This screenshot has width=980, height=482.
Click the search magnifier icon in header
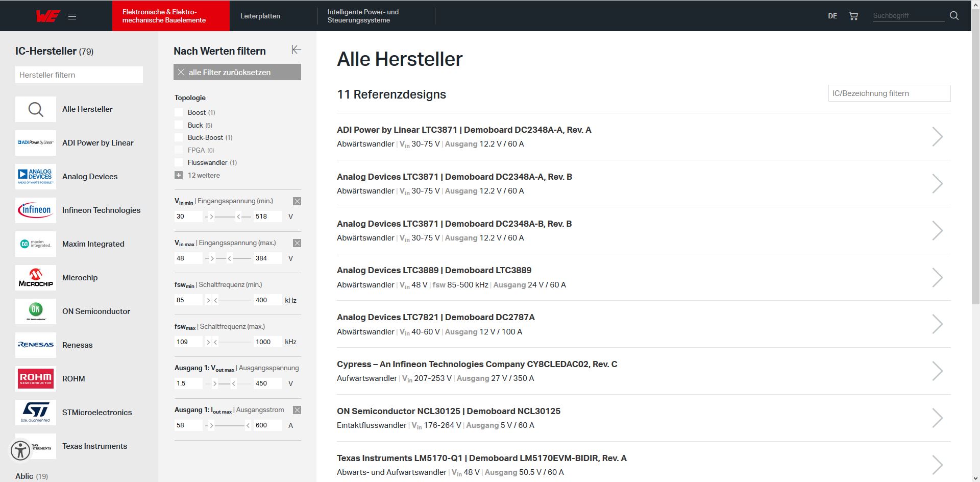954,16
